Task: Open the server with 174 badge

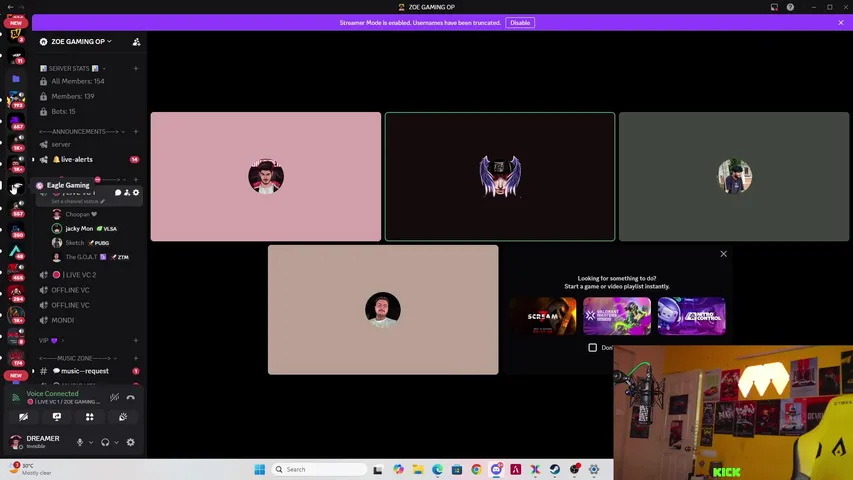Action: click(x=16, y=358)
